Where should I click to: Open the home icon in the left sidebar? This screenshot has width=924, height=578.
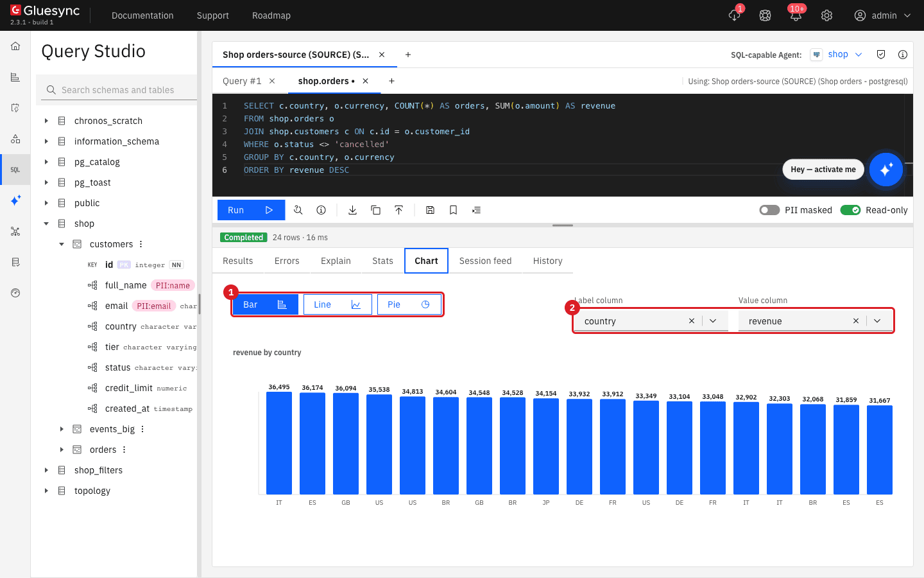point(15,46)
